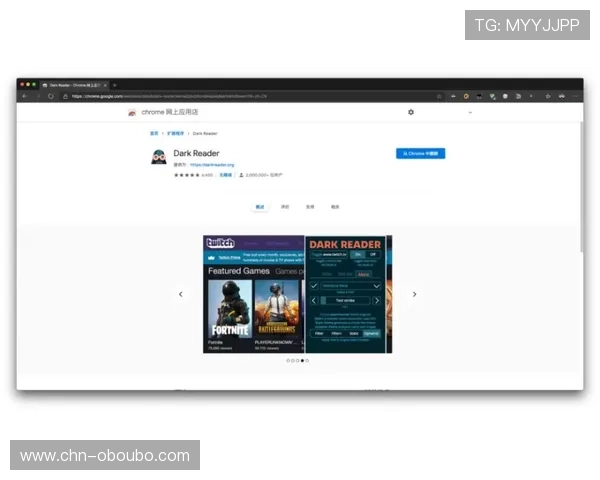
Task: Go back using the browser back arrow
Action: pyautogui.click(x=25, y=97)
